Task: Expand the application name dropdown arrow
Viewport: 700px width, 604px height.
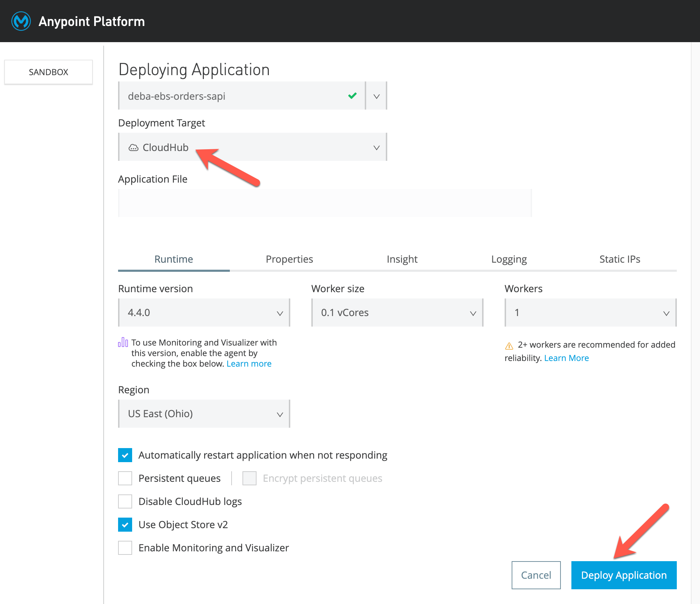Action: 376,96
